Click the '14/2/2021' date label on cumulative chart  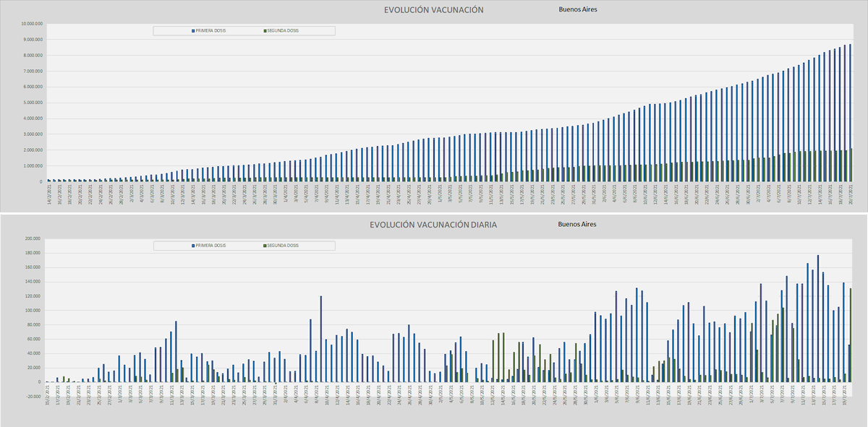click(50, 193)
